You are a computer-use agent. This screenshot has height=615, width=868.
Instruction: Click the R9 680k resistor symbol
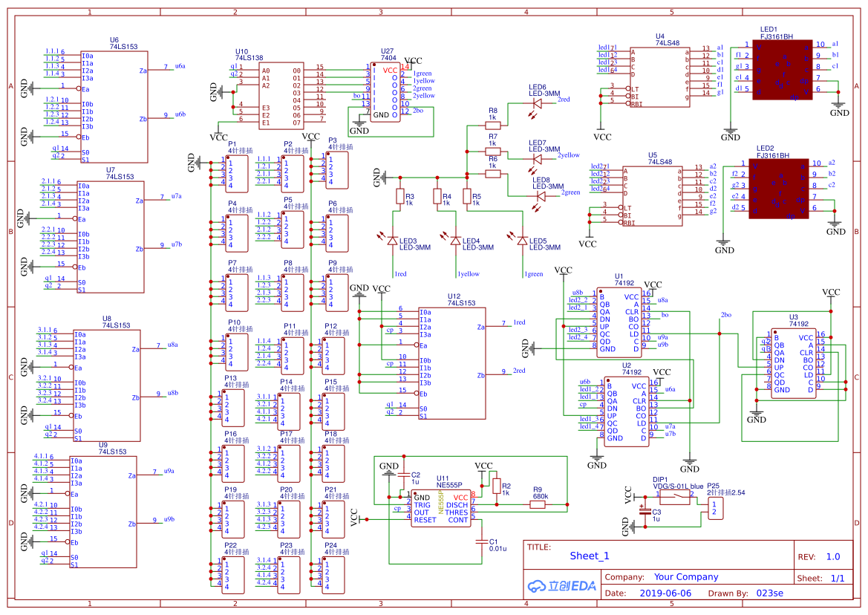click(x=538, y=504)
